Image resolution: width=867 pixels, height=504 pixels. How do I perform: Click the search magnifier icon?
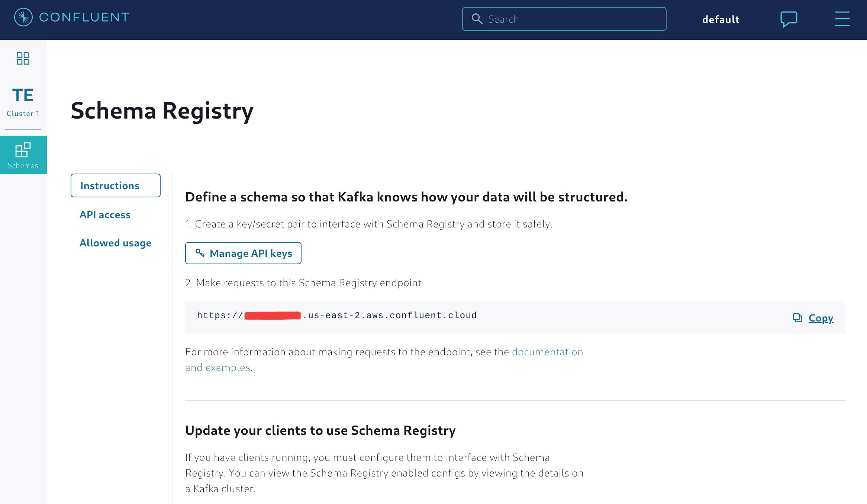point(477,19)
